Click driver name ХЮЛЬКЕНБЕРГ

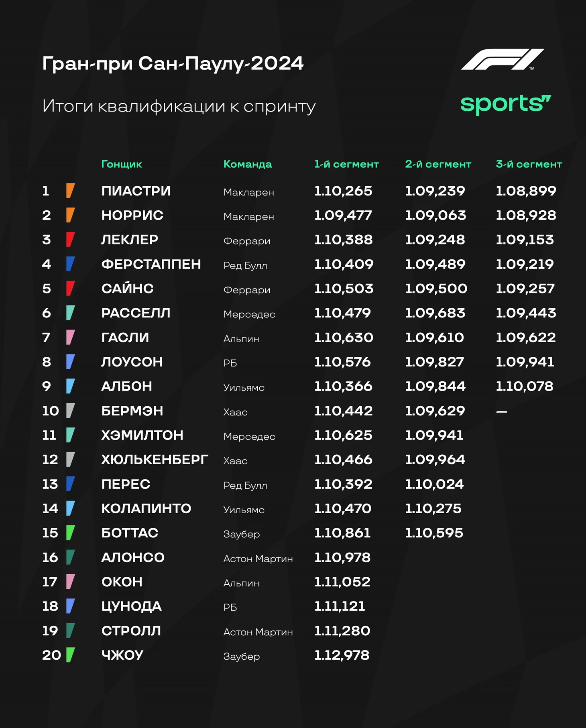pos(155,460)
